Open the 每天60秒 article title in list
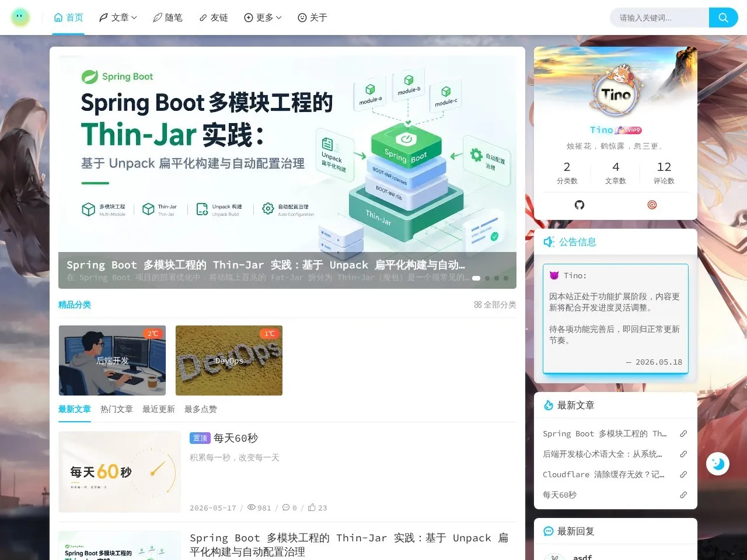The image size is (747, 560). (236, 438)
